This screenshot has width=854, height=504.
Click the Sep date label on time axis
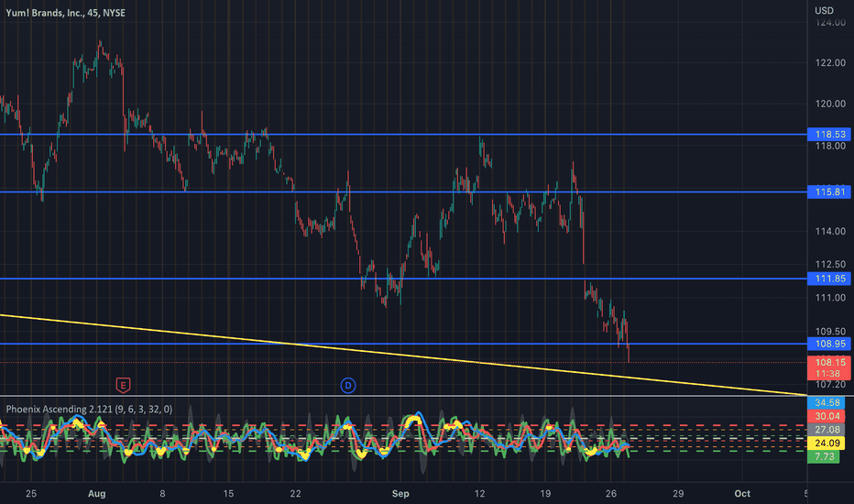coord(400,494)
